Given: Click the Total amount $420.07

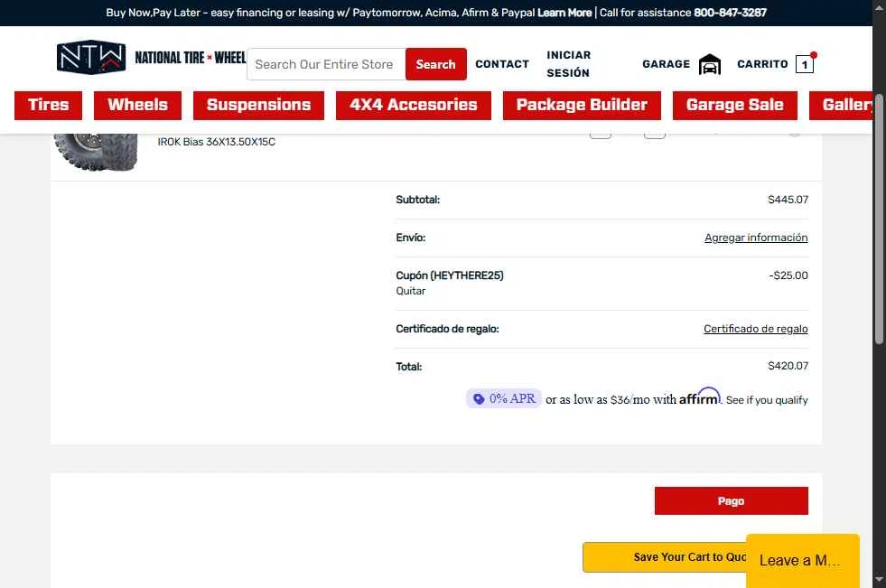Looking at the screenshot, I should (x=788, y=366).
